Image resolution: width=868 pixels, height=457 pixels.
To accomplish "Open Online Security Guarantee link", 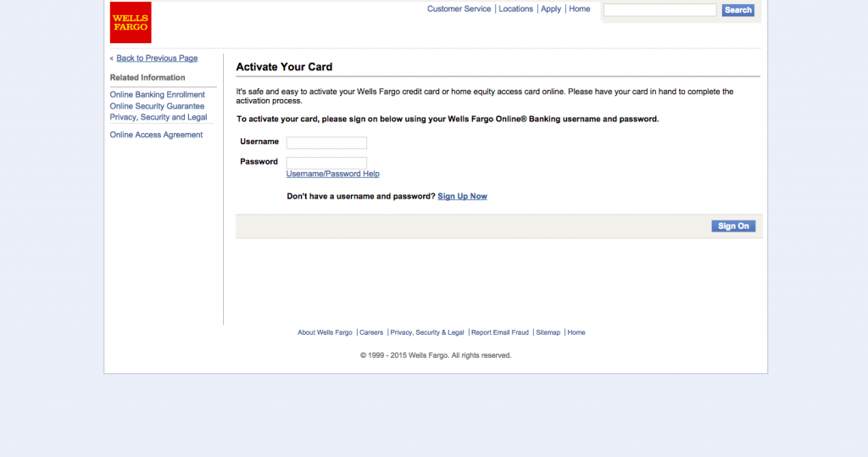I will (x=157, y=106).
